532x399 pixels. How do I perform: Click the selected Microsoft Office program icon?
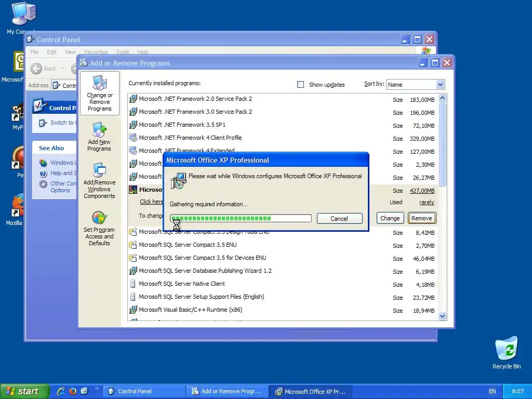[x=132, y=190]
